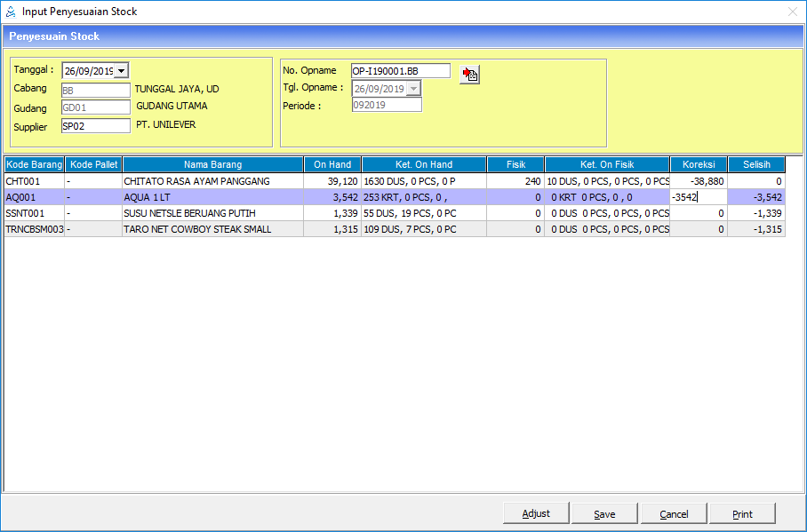Click Fisik cell showing 240
Image resolution: width=807 pixels, height=532 pixels.
click(x=515, y=181)
